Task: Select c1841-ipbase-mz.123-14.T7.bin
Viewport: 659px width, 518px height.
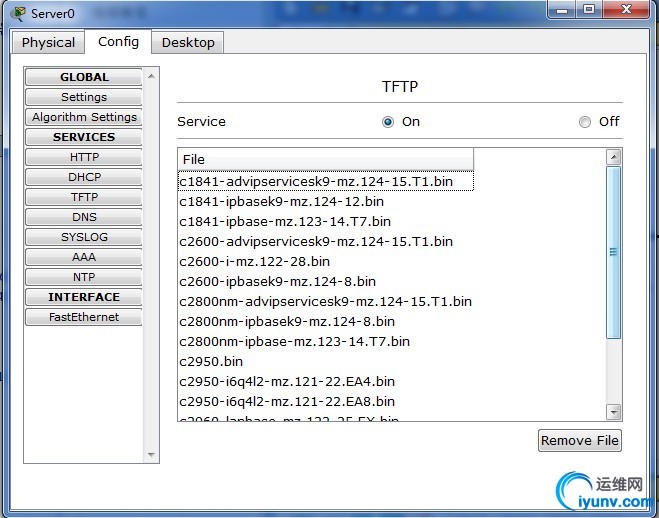Action: [x=326, y=221]
